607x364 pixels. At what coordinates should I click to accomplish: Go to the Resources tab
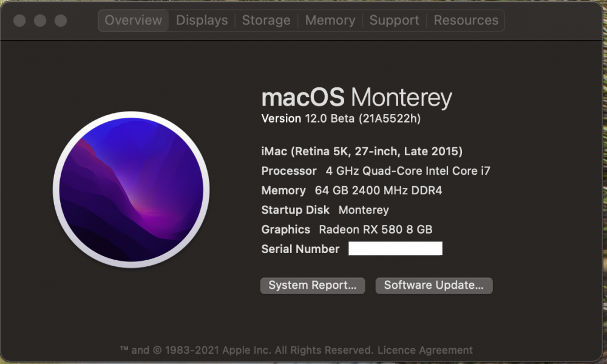pos(466,21)
